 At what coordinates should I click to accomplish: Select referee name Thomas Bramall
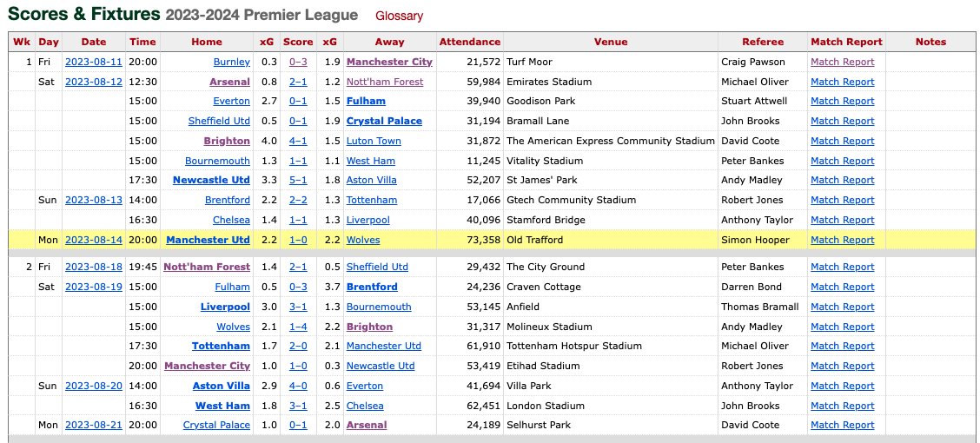760,307
